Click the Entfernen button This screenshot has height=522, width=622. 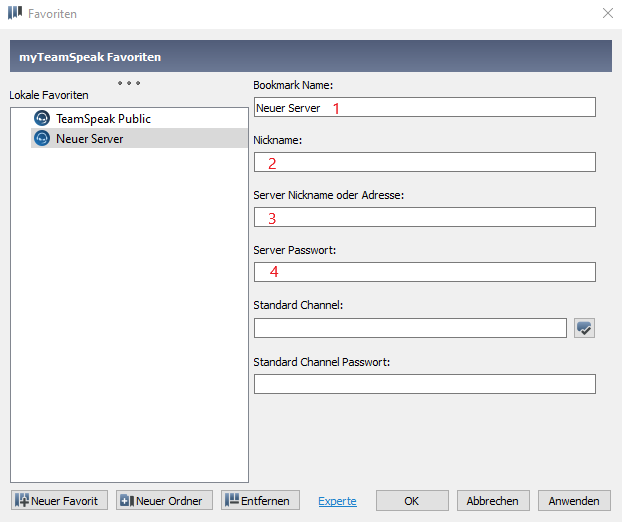260,501
